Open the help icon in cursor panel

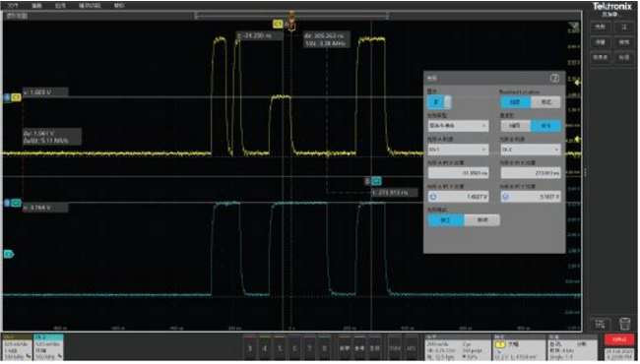click(x=554, y=79)
